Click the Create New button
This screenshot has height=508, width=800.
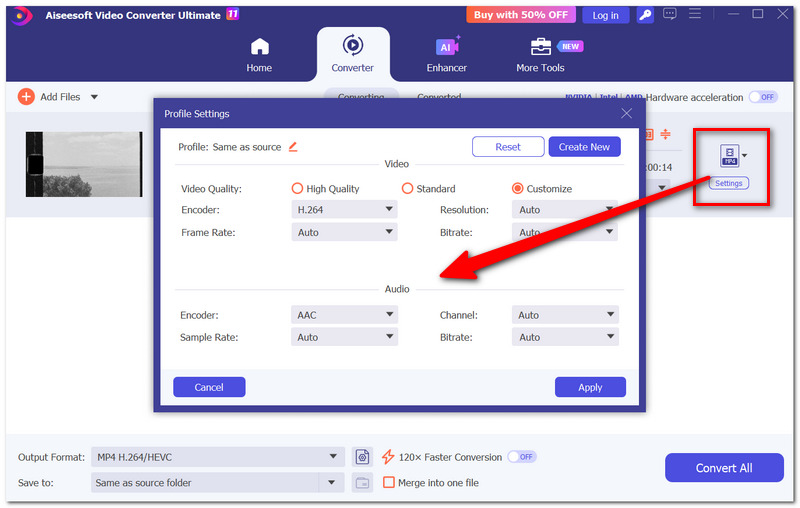(x=584, y=147)
